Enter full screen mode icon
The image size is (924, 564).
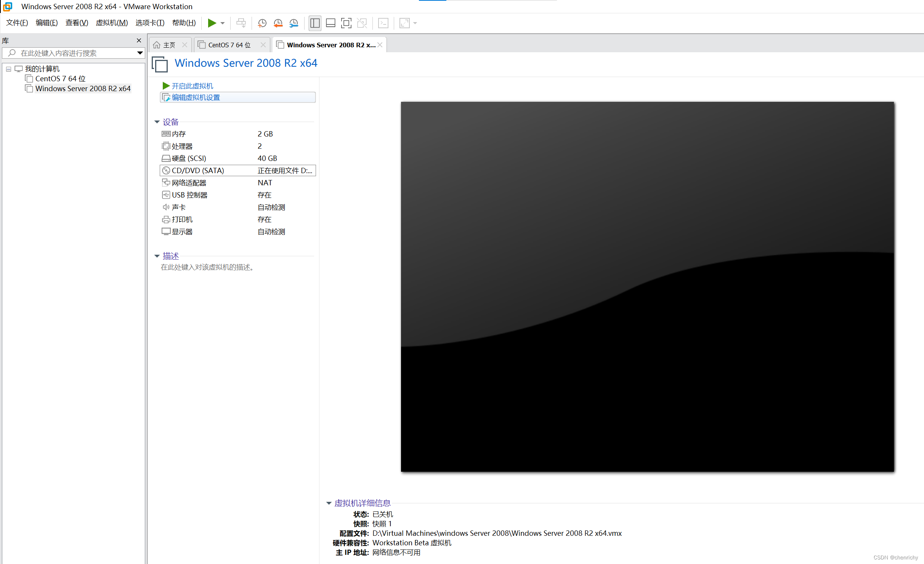tap(346, 23)
